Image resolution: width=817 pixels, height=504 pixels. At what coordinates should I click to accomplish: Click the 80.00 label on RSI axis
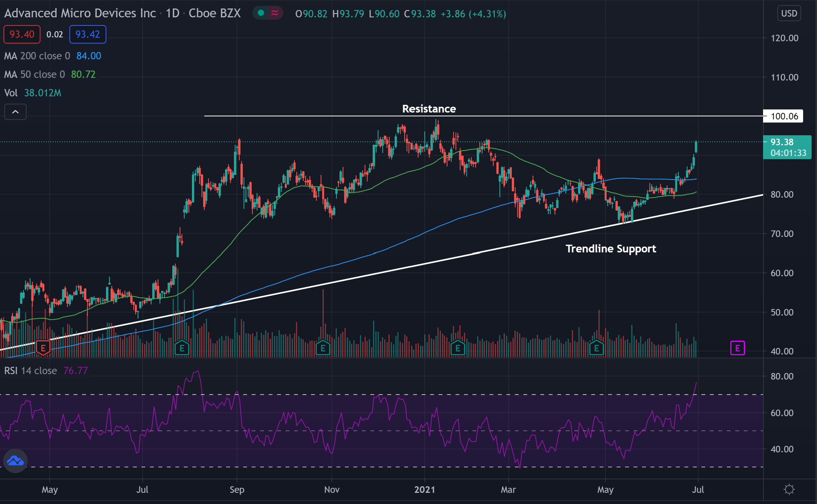(782, 376)
